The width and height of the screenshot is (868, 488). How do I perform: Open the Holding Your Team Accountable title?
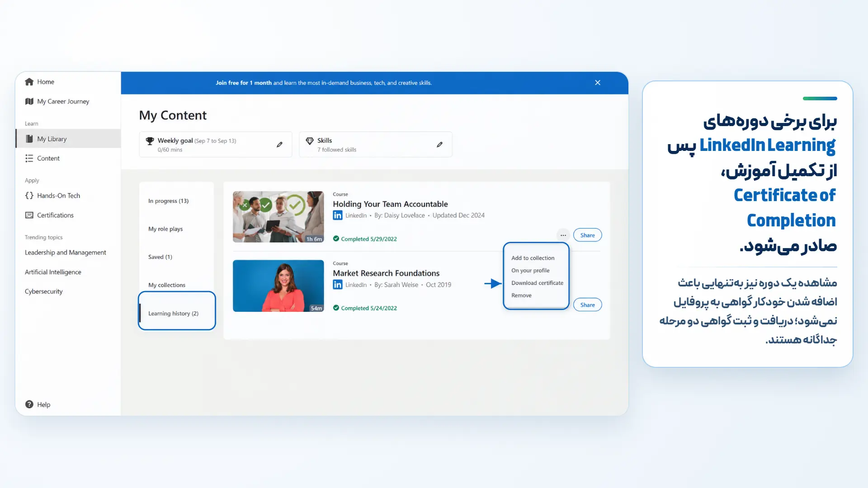390,204
